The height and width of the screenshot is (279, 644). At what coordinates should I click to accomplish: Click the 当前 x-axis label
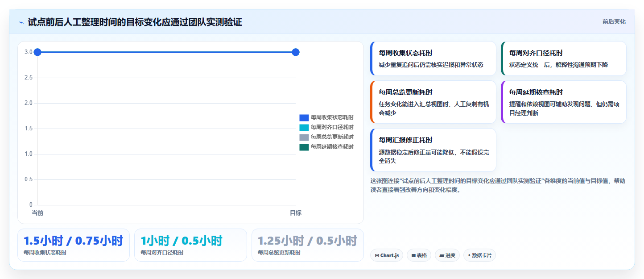[x=37, y=213]
